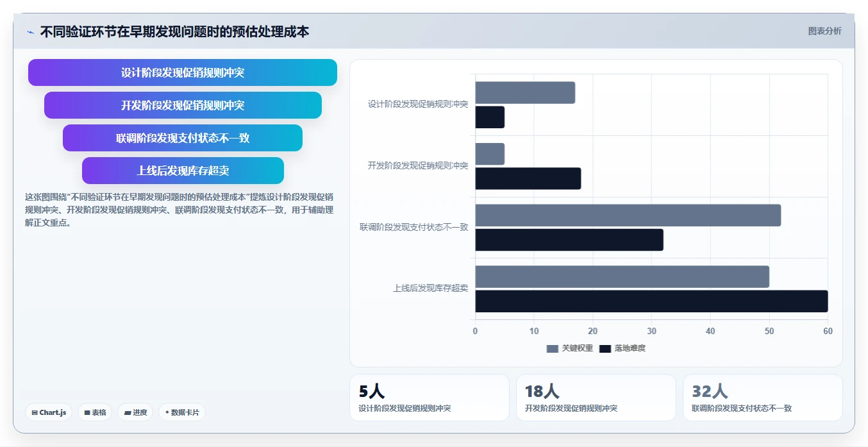The height and width of the screenshot is (447, 868).
Task: Click y-axis label 上线后发现库存超卖
Action: [431, 289]
